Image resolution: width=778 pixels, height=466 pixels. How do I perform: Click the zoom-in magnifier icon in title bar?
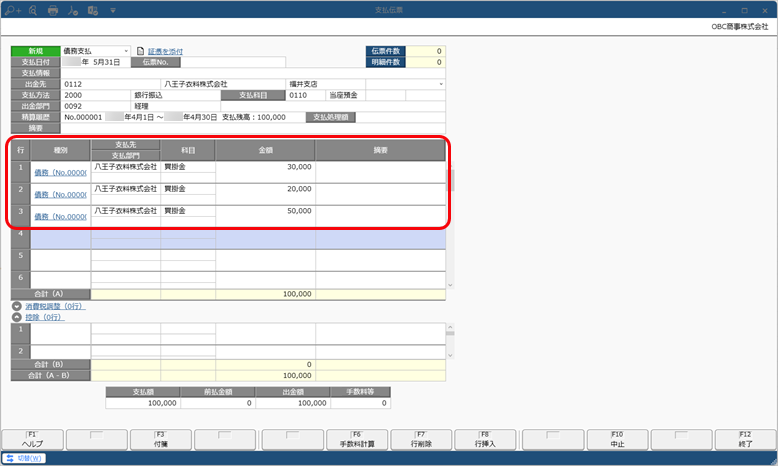[12, 10]
